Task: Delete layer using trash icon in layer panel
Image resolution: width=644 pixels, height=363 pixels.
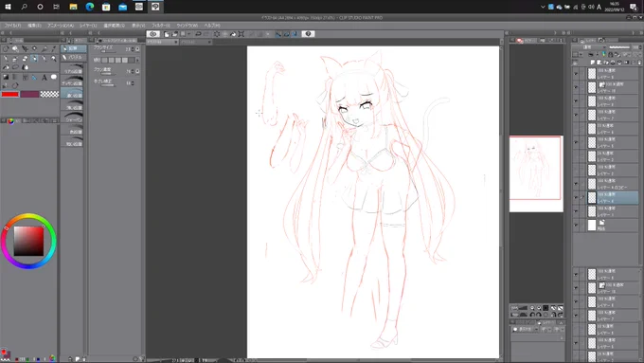Action: (x=639, y=63)
